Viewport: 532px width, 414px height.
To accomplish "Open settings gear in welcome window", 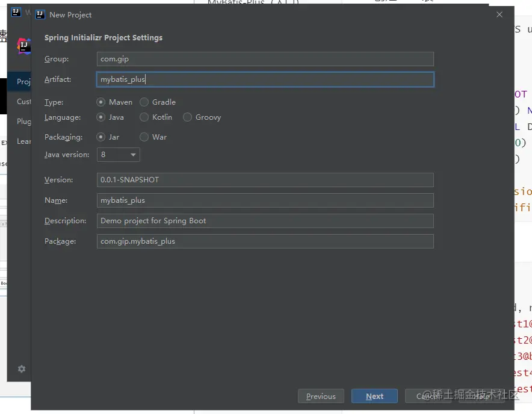I will click(x=22, y=369).
